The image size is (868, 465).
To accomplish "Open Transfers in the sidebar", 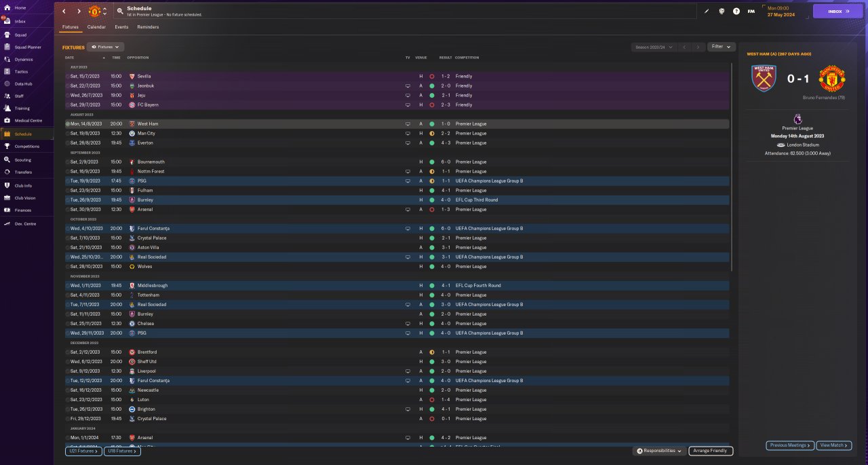I will (27, 172).
